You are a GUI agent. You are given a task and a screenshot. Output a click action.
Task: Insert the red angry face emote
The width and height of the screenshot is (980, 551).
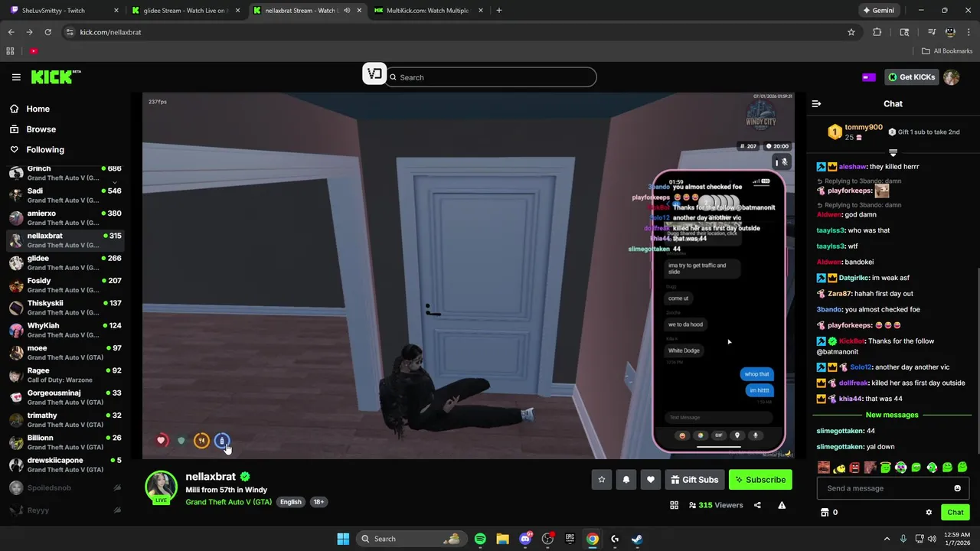(854, 468)
